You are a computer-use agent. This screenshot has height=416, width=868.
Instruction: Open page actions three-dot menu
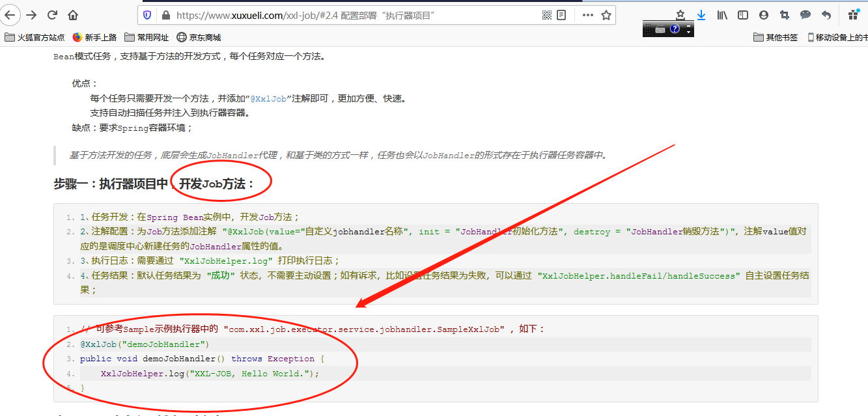pyautogui.click(x=587, y=15)
